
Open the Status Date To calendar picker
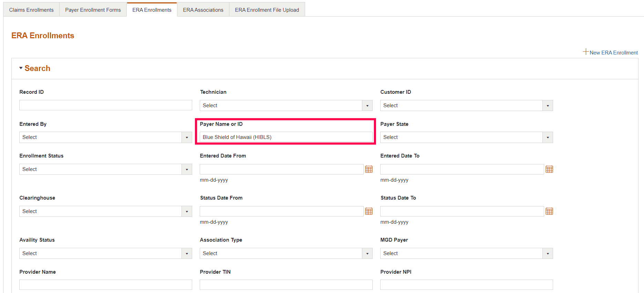tap(549, 211)
